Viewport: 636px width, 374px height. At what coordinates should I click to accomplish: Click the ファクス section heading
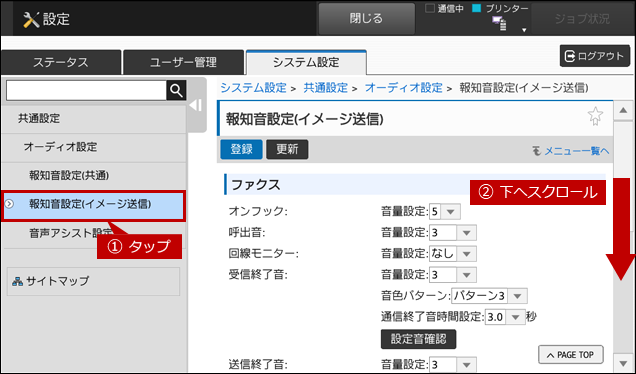[x=256, y=185]
